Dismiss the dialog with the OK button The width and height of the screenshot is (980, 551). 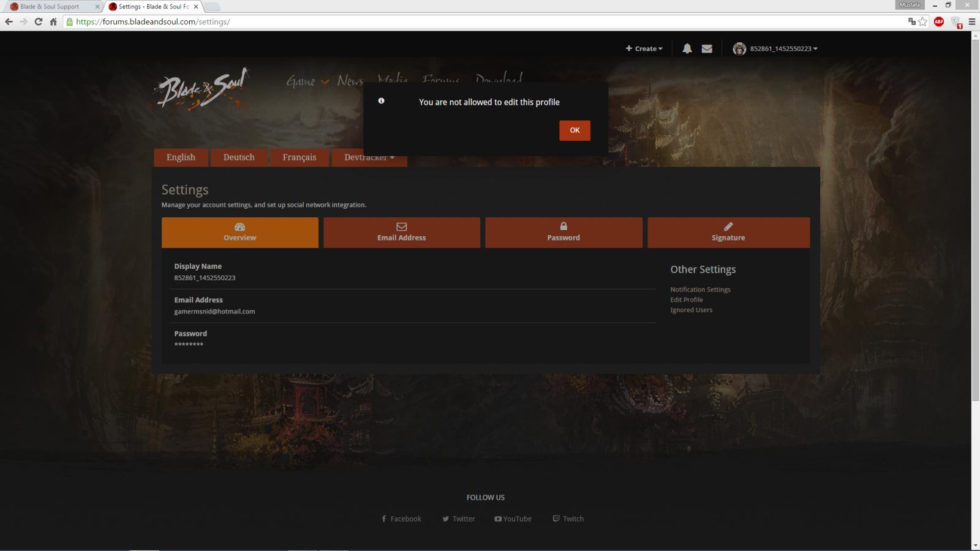(575, 130)
